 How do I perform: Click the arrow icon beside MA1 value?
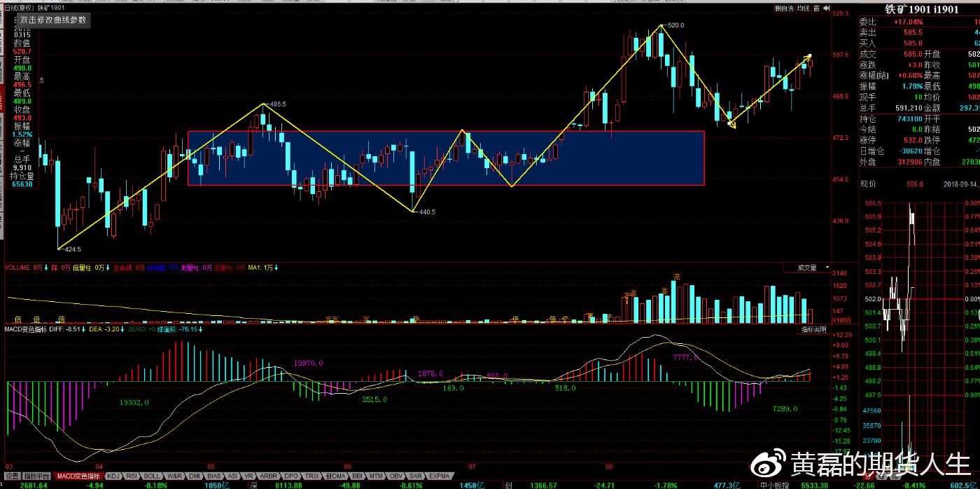coord(277,268)
